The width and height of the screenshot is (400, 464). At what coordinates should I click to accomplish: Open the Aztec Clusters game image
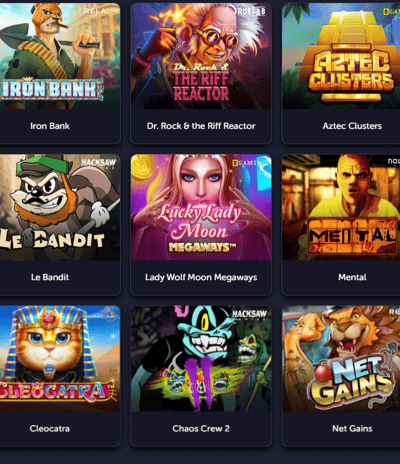coord(341,56)
